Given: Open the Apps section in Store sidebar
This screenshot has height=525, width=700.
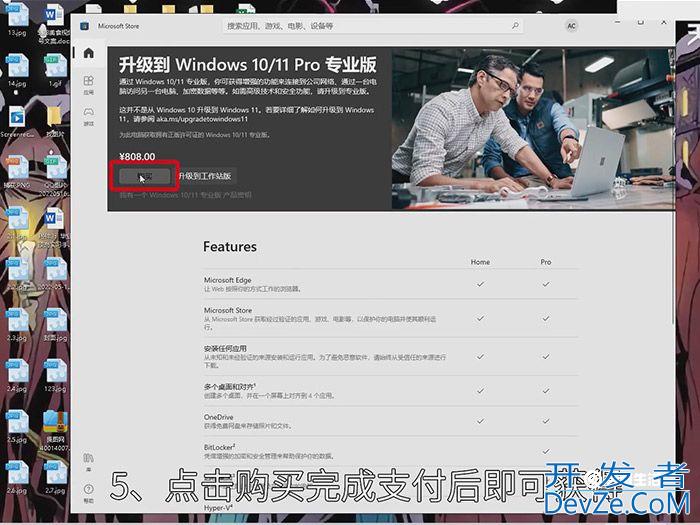Looking at the screenshot, I should (88, 84).
